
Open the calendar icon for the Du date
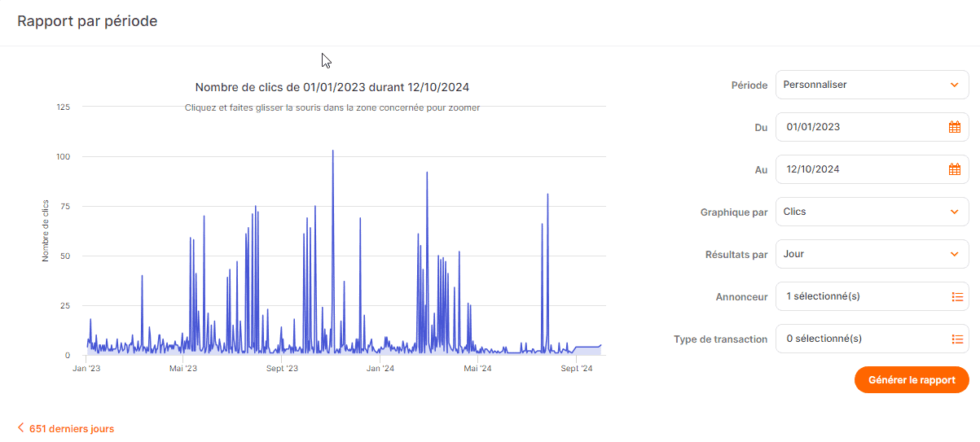click(x=955, y=127)
